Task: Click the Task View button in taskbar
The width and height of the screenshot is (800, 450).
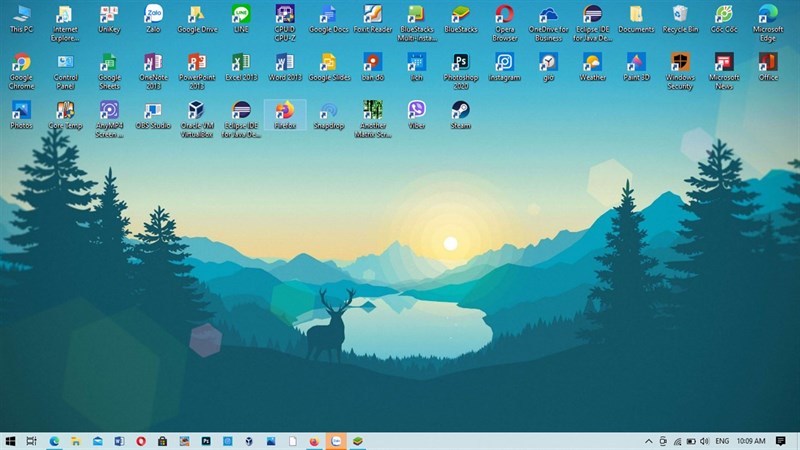Action: (32, 441)
